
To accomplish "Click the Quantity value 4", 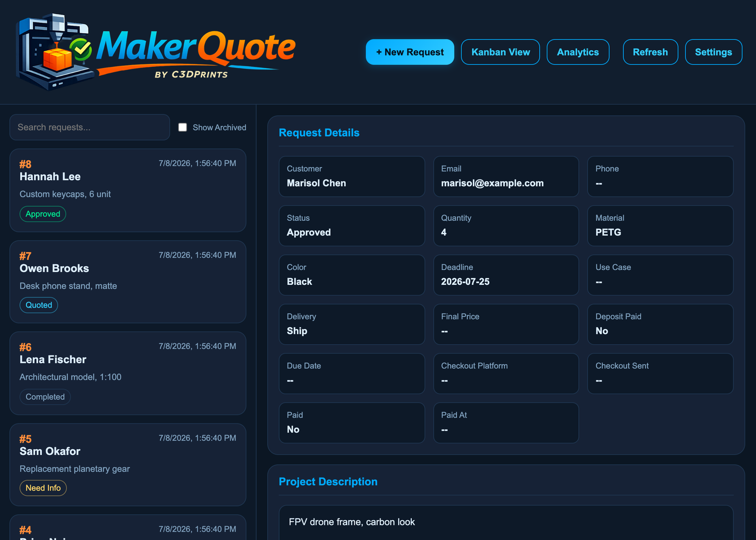I will tap(444, 232).
